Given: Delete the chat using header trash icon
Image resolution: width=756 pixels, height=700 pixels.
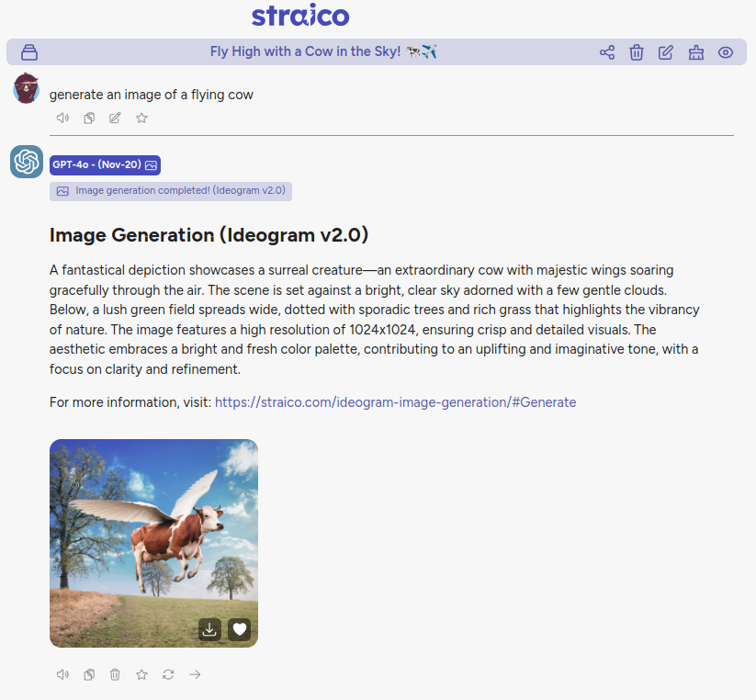Looking at the screenshot, I should pos(637,52).
